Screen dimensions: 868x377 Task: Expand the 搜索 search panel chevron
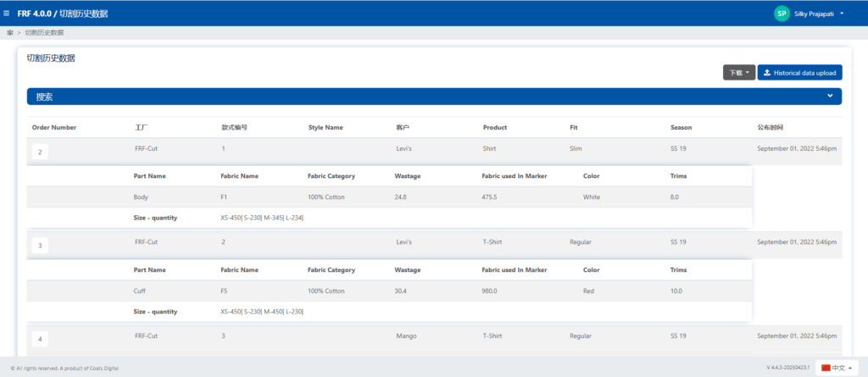[x=830, y=97]
